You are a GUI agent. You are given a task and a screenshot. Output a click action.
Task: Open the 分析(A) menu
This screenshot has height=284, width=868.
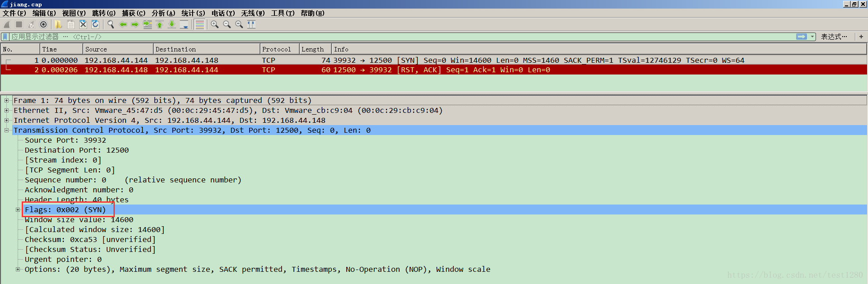click(163, 13)
